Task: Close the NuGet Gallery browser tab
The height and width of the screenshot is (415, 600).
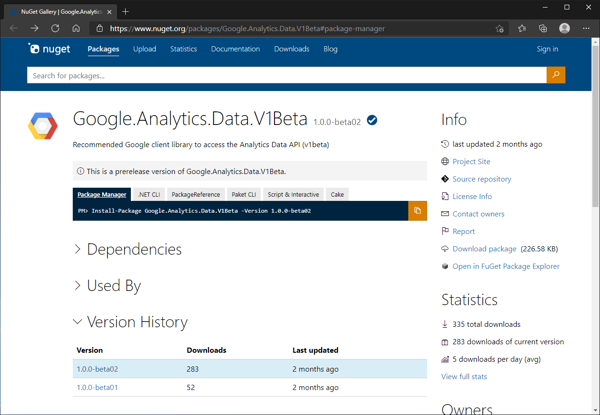Action: (109, 12)
